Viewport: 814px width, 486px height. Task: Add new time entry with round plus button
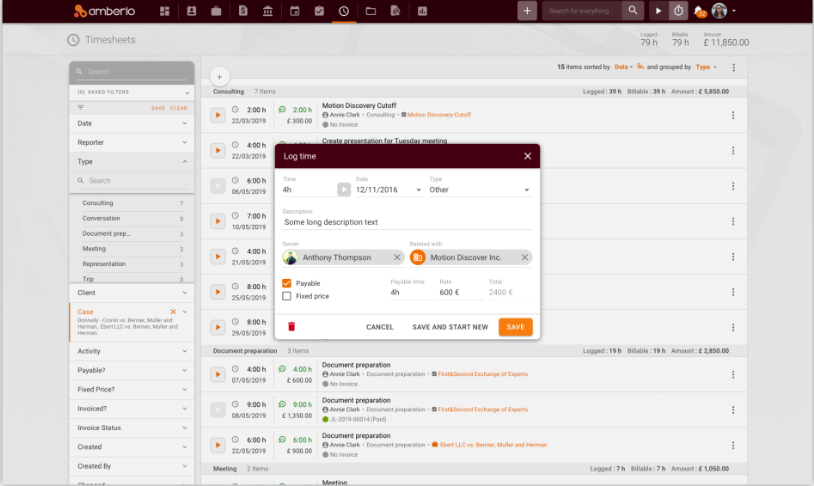coord(220,77)
